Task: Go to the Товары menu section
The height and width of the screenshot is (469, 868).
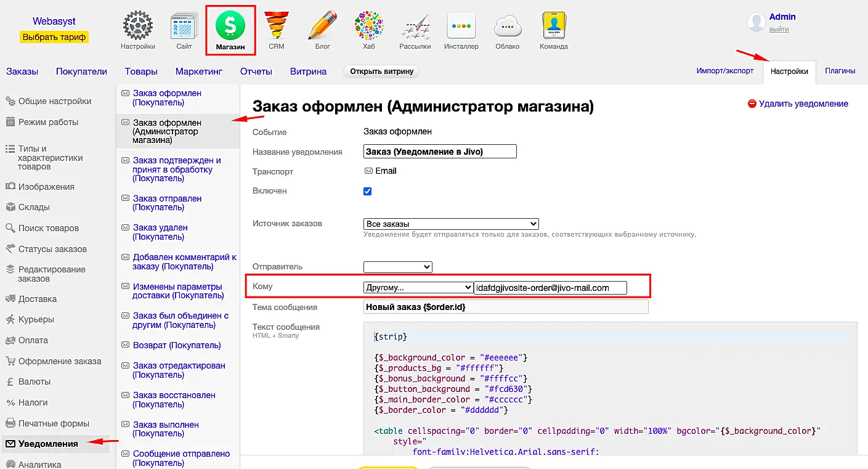Action: [x=141, y=71]
